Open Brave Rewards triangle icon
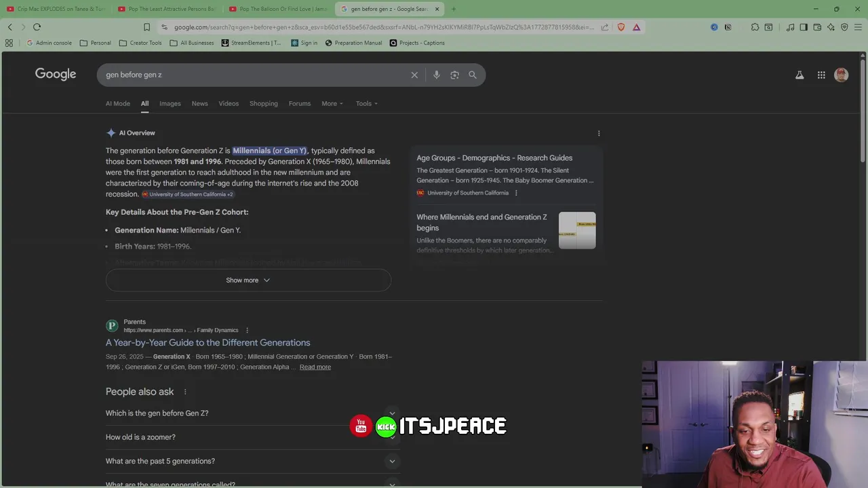 tap(636, 27)
